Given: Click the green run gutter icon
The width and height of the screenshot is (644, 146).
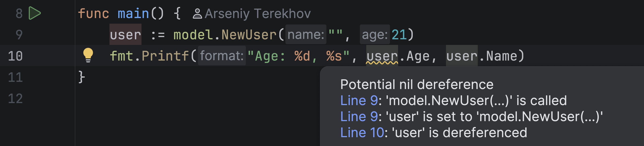Looking at the screenshot, I should pos(34,13).
